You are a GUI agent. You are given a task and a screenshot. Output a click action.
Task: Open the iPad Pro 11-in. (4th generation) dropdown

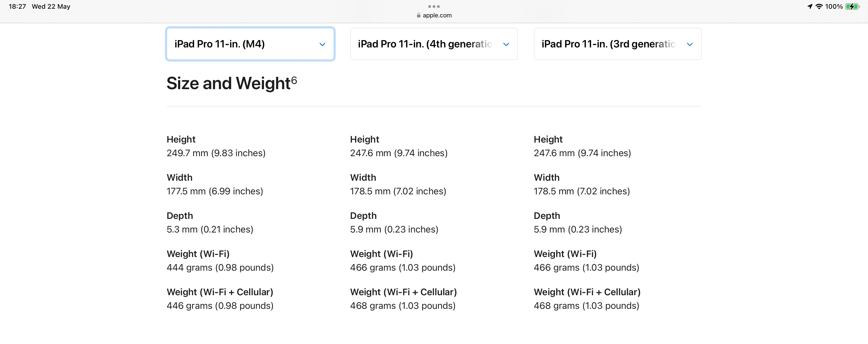click(434, 44)
